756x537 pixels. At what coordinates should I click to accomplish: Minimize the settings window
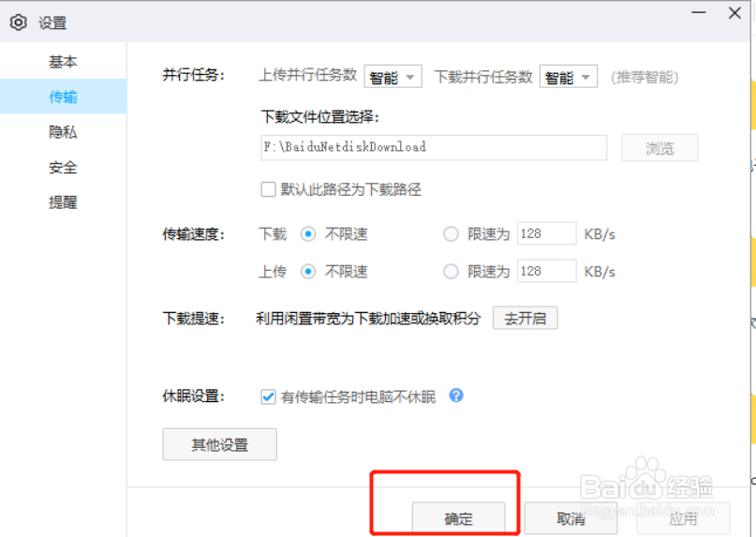pos(699,12)
